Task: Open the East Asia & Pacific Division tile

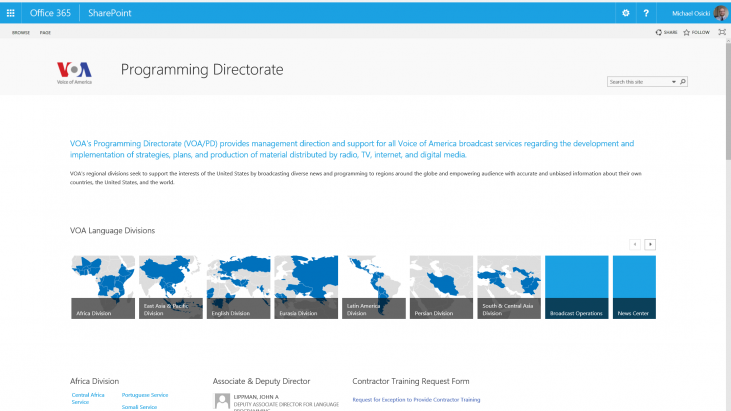Action: click(x=171, y=287)
